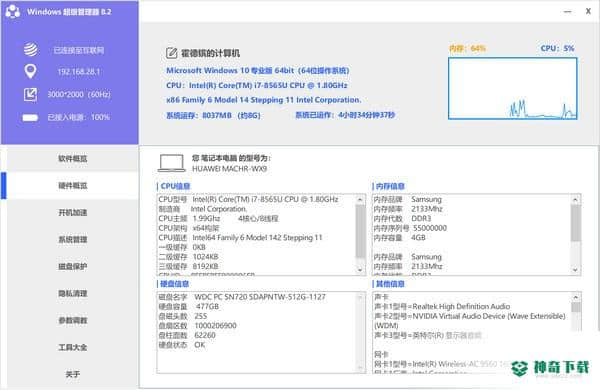This screenshot has height=390, width=600.
Task: Click the 硬盘容量 477GB row
Action: point(189,307)
